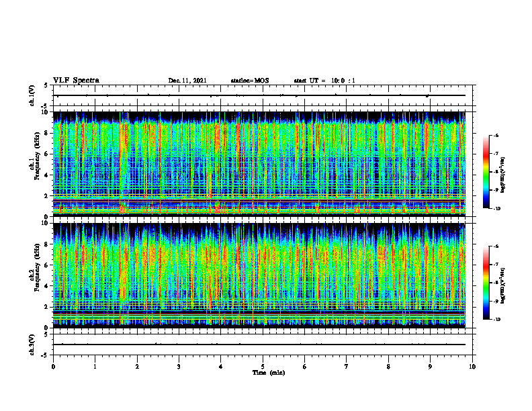Click the "start UT = 10: 0 : 1" label

pos(324,81)
